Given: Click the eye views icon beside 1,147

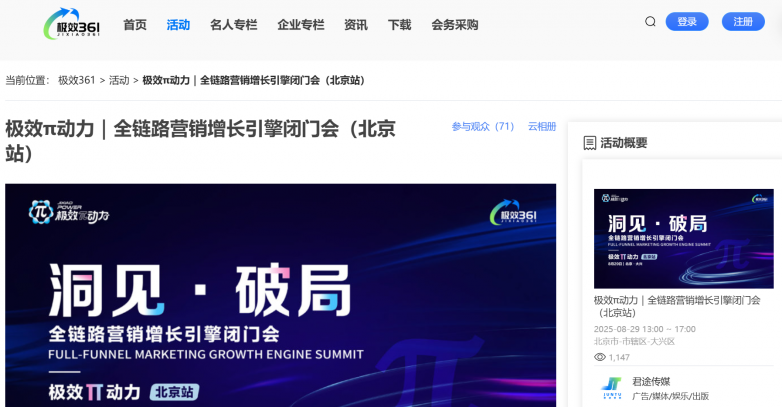Looking at the screenshot, I should coord(599,357).
